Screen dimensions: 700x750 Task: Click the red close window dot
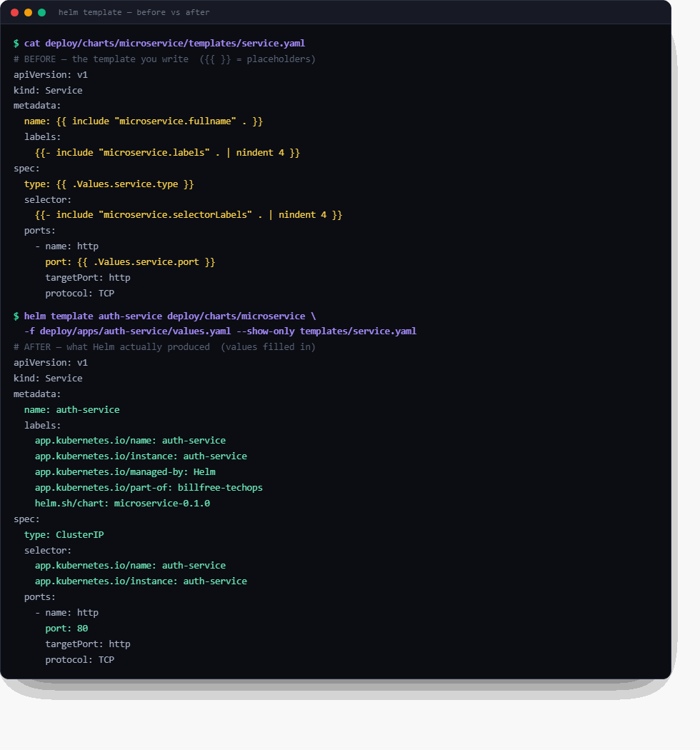click(15, 12)
